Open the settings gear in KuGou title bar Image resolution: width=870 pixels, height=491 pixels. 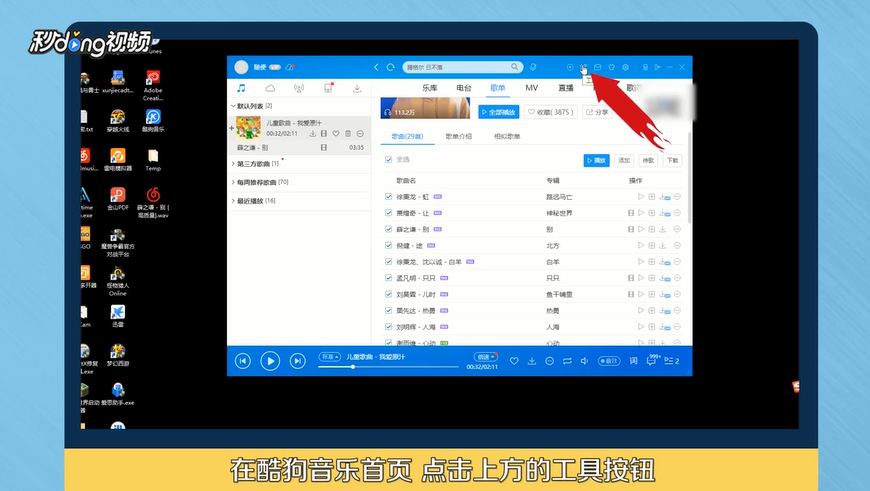tap(625, 67)
